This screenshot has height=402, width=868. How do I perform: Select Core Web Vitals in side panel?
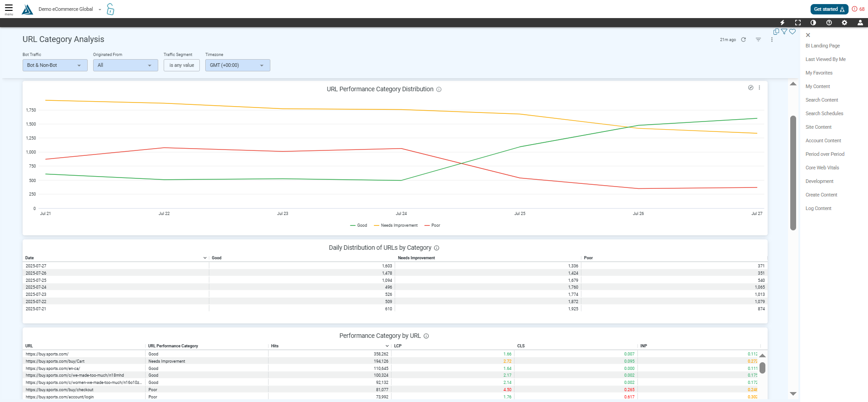(822, 168)
